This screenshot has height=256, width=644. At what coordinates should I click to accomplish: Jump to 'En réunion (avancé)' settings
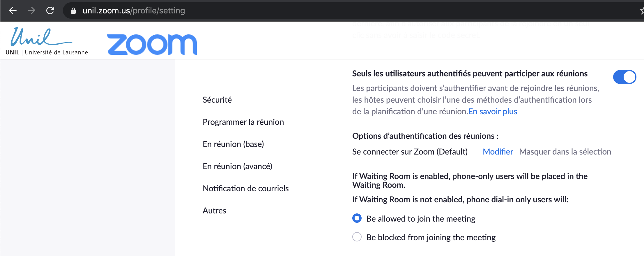coord(237,166)
